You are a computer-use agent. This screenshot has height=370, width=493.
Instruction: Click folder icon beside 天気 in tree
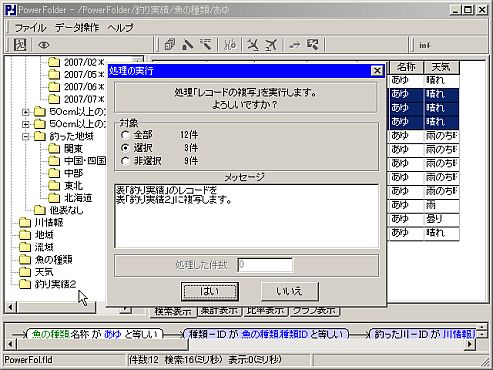tap(25, 272)
